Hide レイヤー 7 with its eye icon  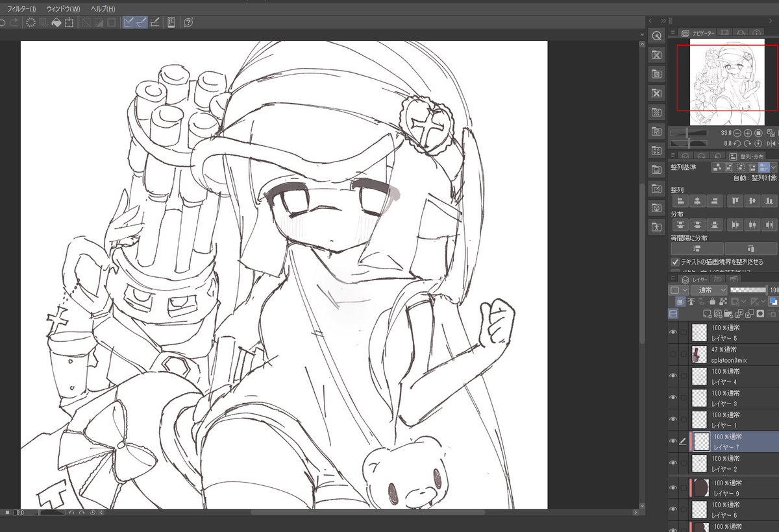pyautogui.click(x=673, y=441)
